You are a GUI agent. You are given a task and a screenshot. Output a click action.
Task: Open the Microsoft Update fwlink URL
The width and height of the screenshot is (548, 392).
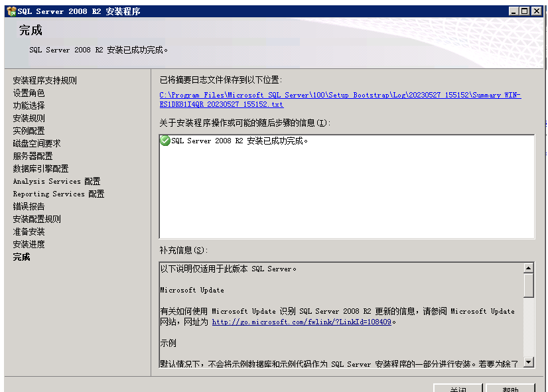click(x=301, y=322)
